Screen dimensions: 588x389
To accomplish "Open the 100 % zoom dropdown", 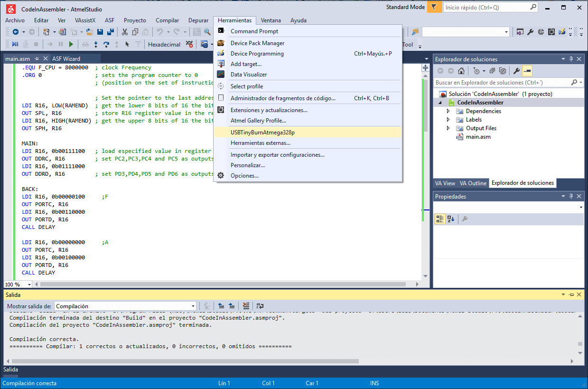I will (29, 285).
